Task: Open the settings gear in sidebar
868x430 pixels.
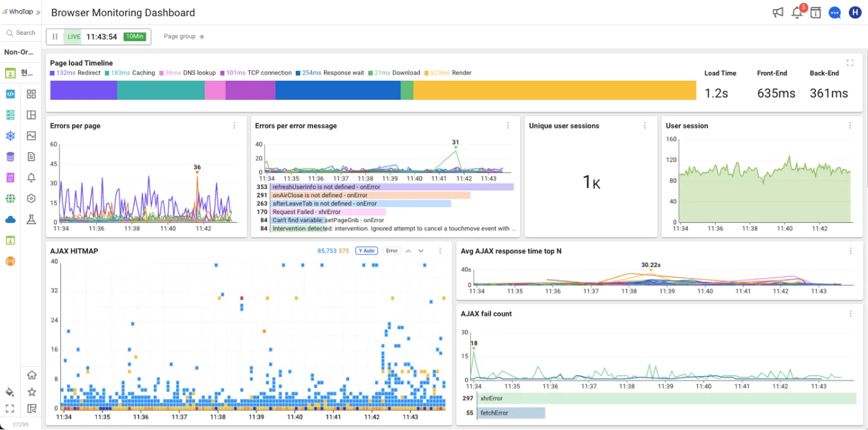Action: pos(31,199)
